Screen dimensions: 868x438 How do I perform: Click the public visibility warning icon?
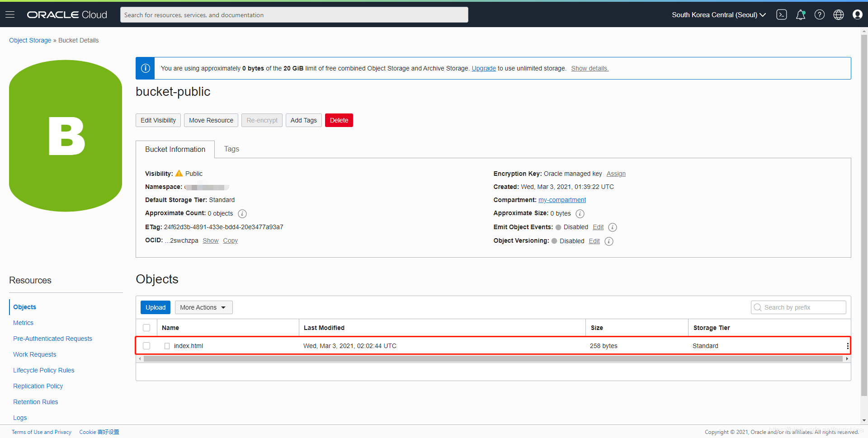point(179,173)
